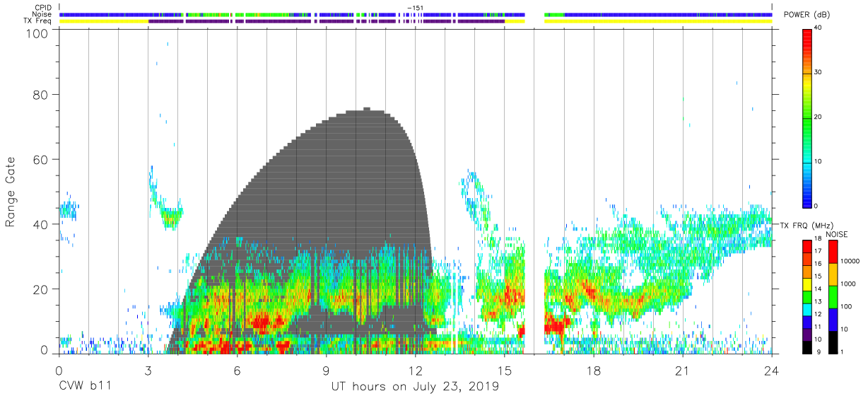
Task: Click the CVW b11 radar beam label
Action: [x=85, y=387]
